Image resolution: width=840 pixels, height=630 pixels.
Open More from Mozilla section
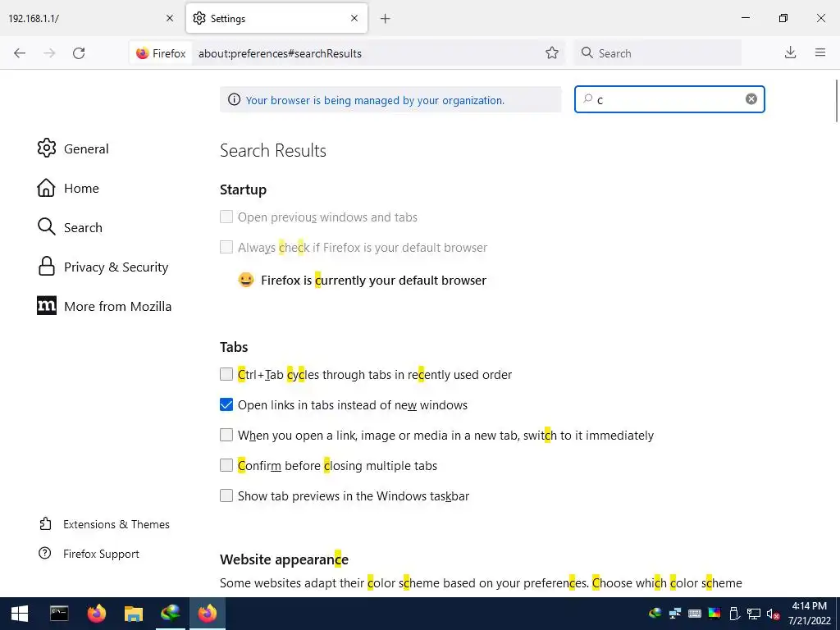tap(104, 306)
